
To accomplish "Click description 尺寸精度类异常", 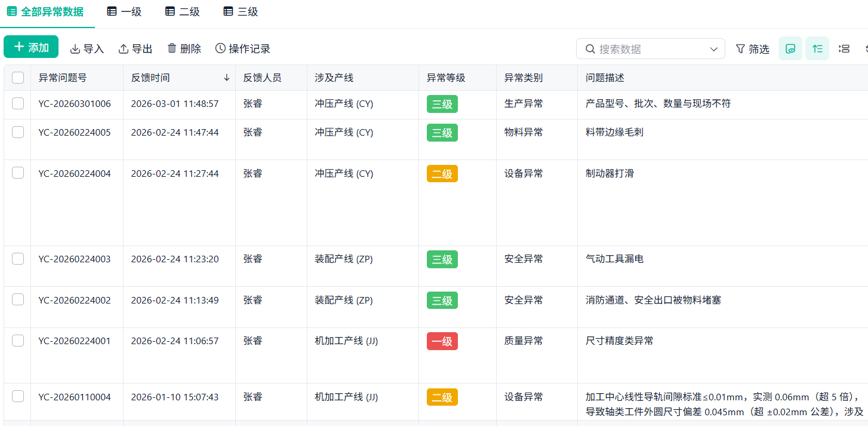I will (620, 341).
